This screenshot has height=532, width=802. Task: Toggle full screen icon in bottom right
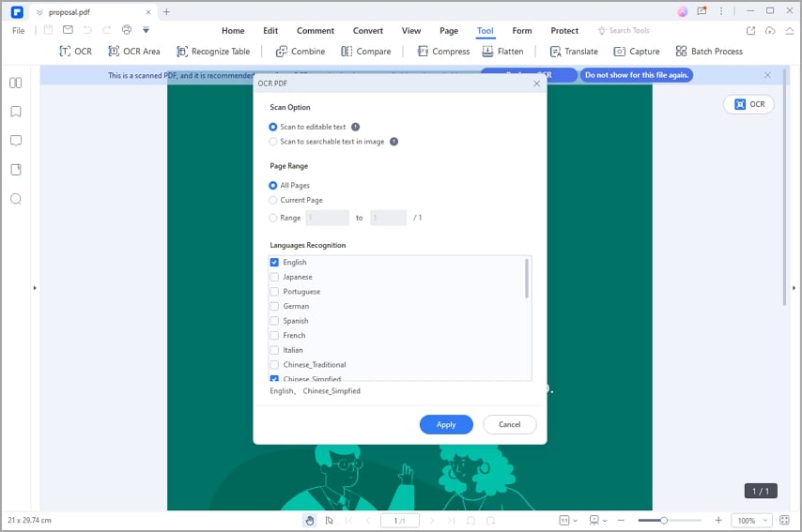point(784,520)
